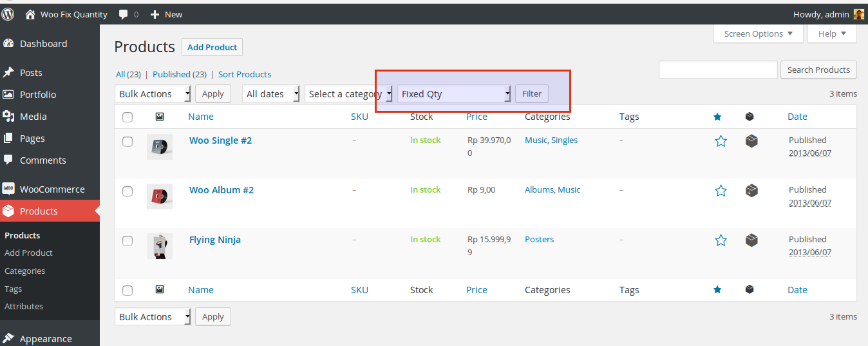
Task: Click the admin avatar icon
Action: [859, 14]
